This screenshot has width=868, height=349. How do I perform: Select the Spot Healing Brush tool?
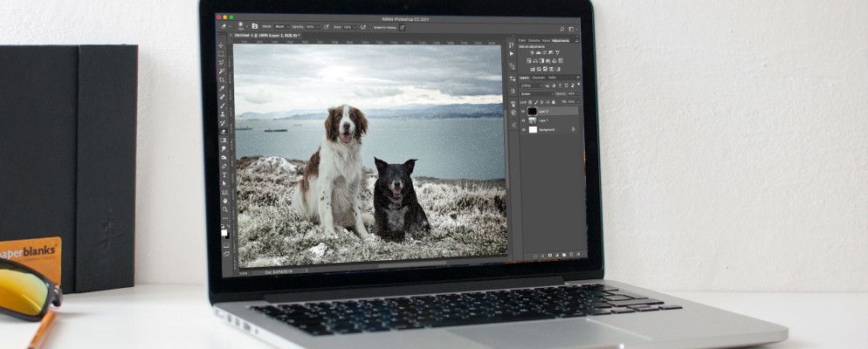point(223,98)
